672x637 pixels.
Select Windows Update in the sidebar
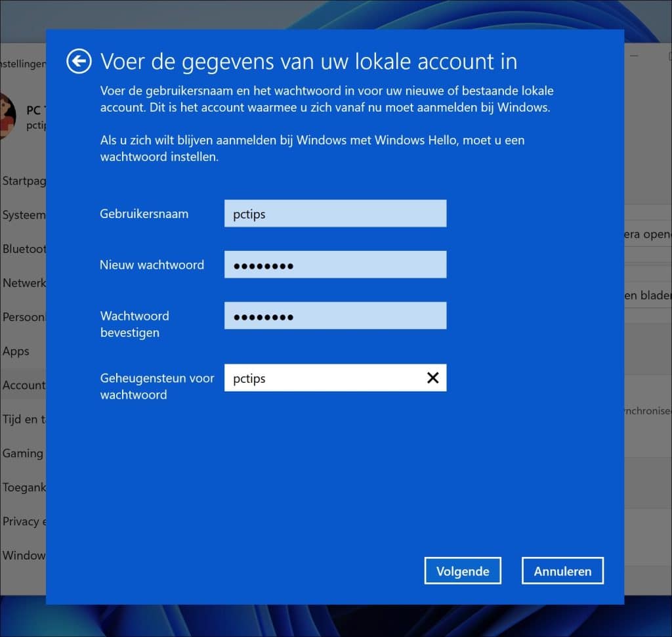coord(22,555)
